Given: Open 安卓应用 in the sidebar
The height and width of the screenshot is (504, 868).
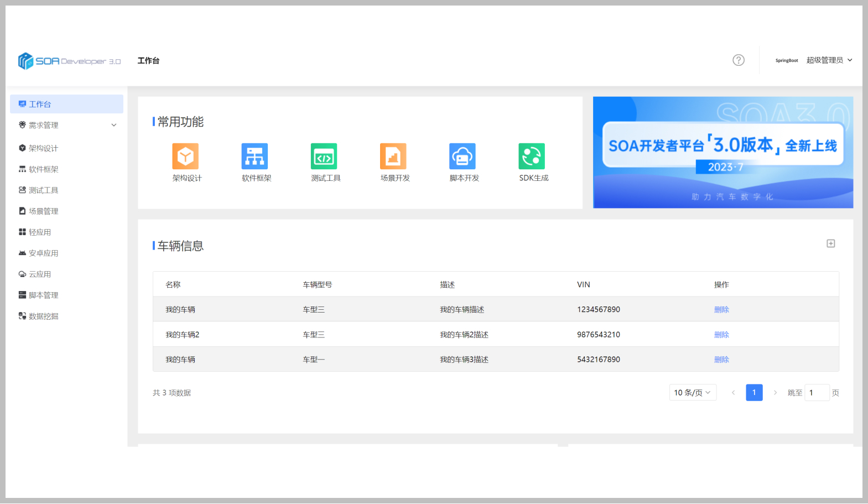Looking at the screenshot, I should coord(43,253).
